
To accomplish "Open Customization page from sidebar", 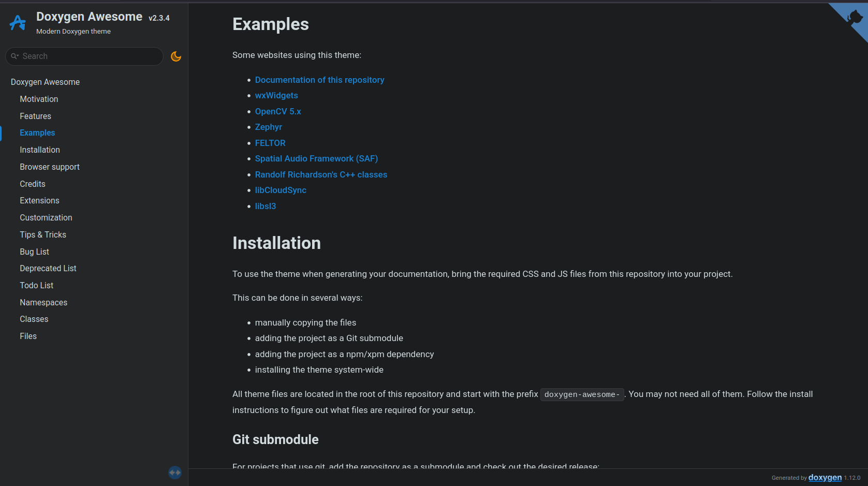I will point(46,217).
